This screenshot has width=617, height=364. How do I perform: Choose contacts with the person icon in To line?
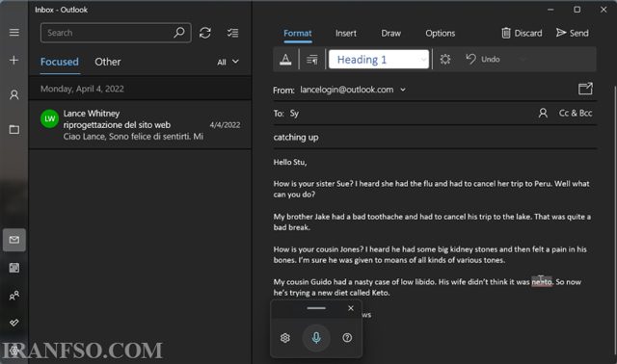[543, 114]
